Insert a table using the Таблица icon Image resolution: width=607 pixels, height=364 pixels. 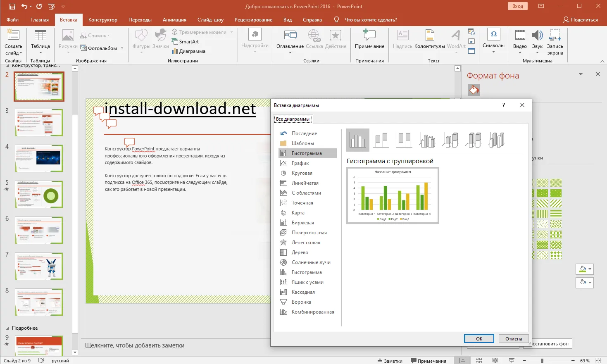40,36
